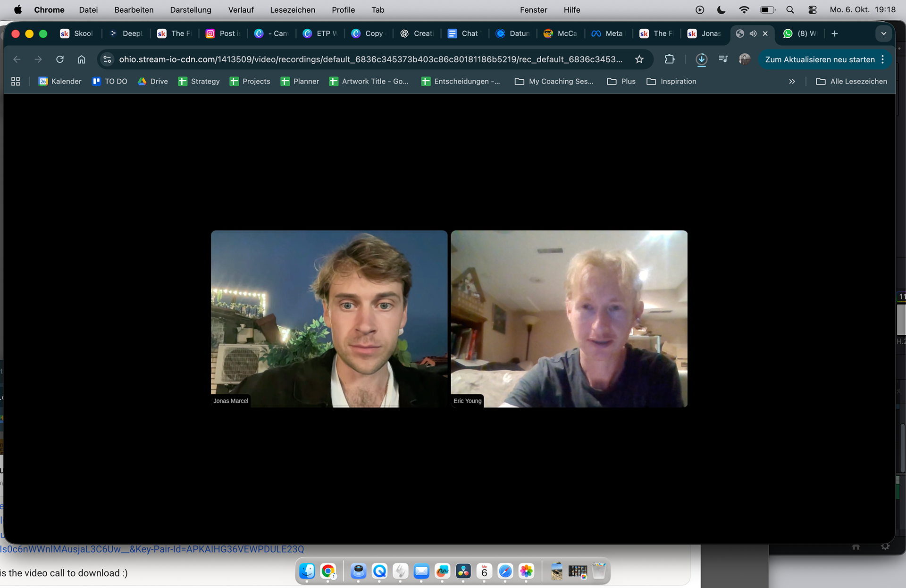View site information icon in address bar
The image size is (906, 588).
(108, 59)
